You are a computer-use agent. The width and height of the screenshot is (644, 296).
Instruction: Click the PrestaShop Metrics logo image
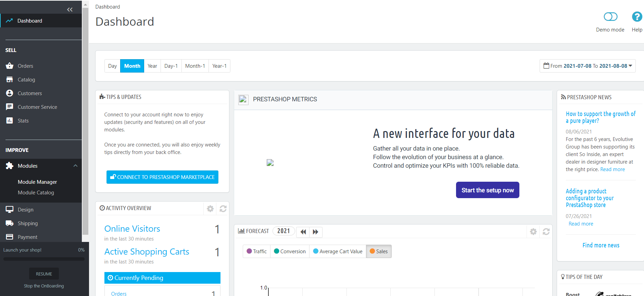point(243,100)
